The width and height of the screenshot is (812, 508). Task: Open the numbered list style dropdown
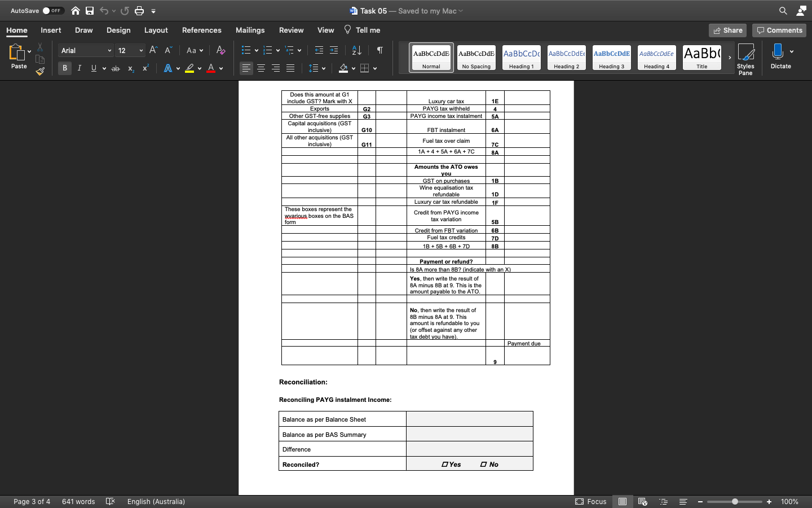coord(278,51)
